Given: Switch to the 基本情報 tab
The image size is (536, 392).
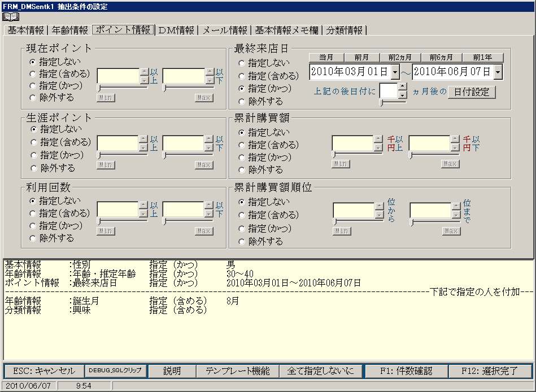Looking at the screenshot, I should tap(26, 30).
